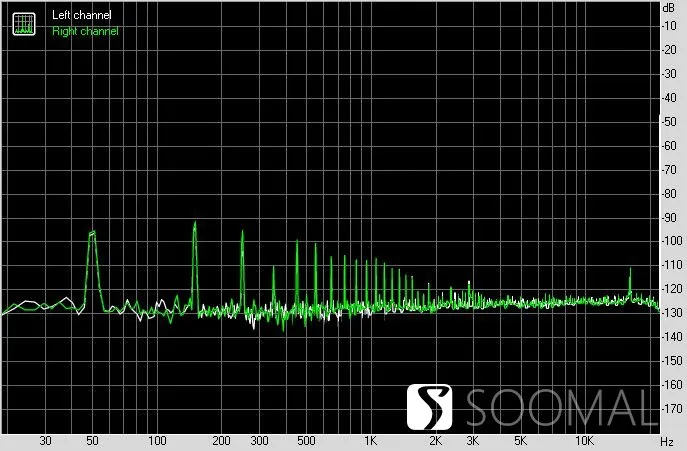Click the 50 Hz hum peak tip
Viewport: 687px width, 451px height.
pyautogui.click(x=92, y=232)
